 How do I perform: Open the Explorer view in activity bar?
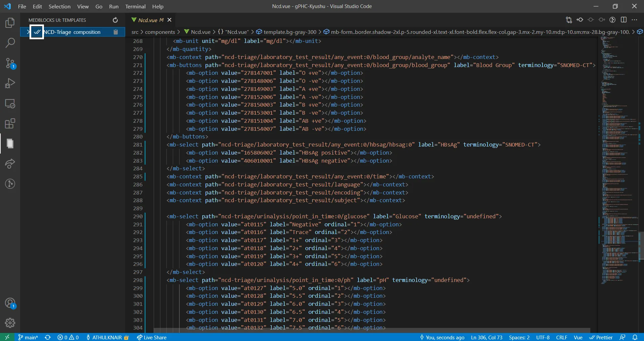[10, 23]
